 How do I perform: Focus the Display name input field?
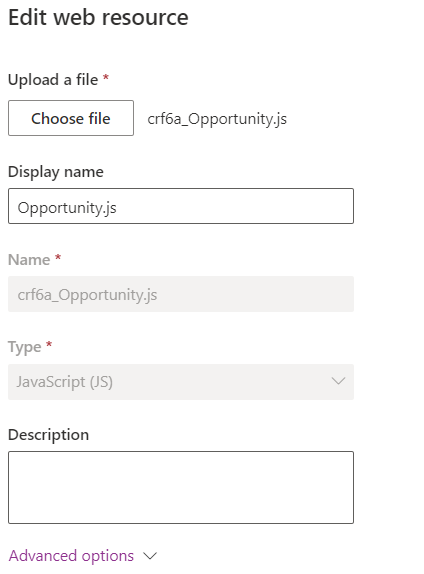click(181, 206)
